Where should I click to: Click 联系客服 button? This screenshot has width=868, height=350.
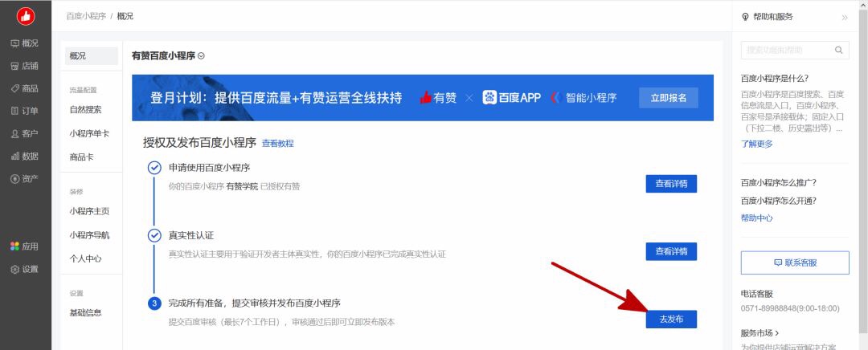(795, 262)
